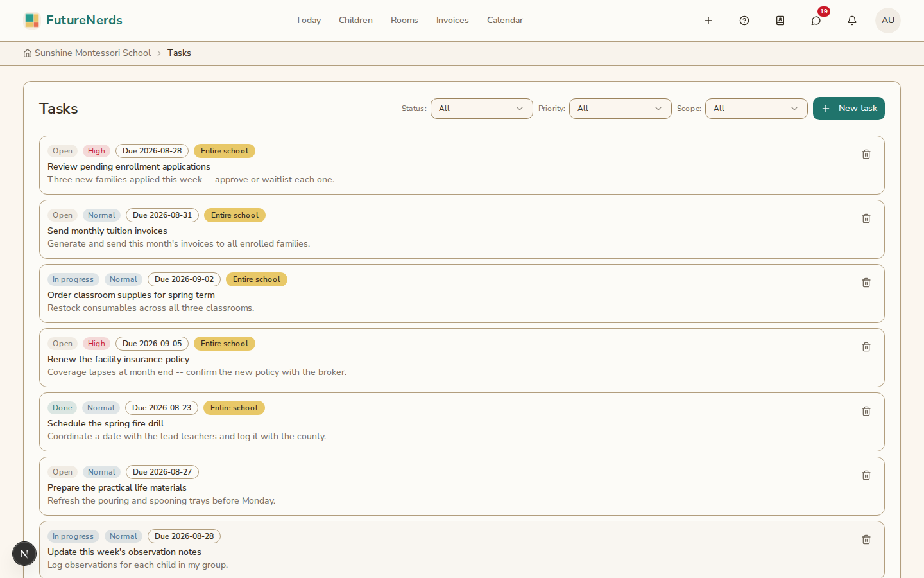Image resolution: width=924 pixels, height=578 pixels.
Task: Go to the Children tab
Action: [x=355, y=21]
